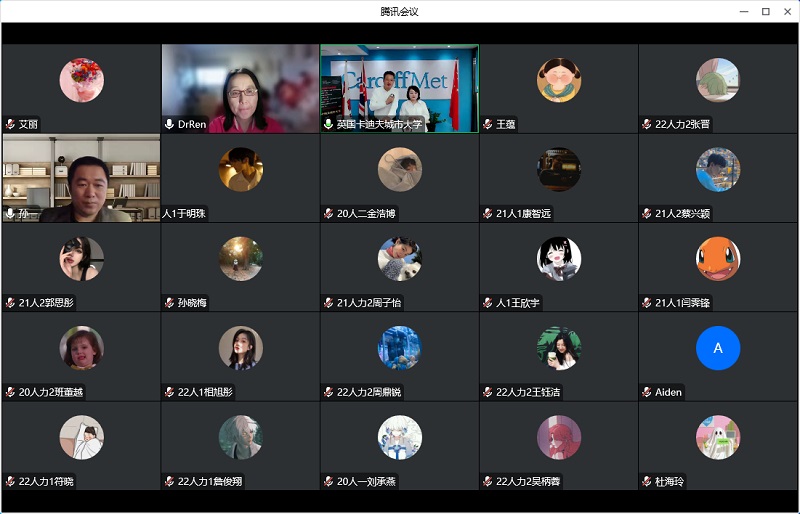
Task: Click the muted mic icon beside 孙晓梅
Action: pyautogui.click(x=169, y=303)
